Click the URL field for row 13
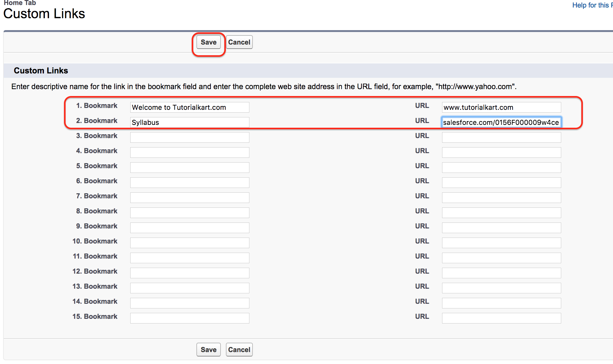Image resolution: width=613 pixels, height=364 pixels. 501,288
